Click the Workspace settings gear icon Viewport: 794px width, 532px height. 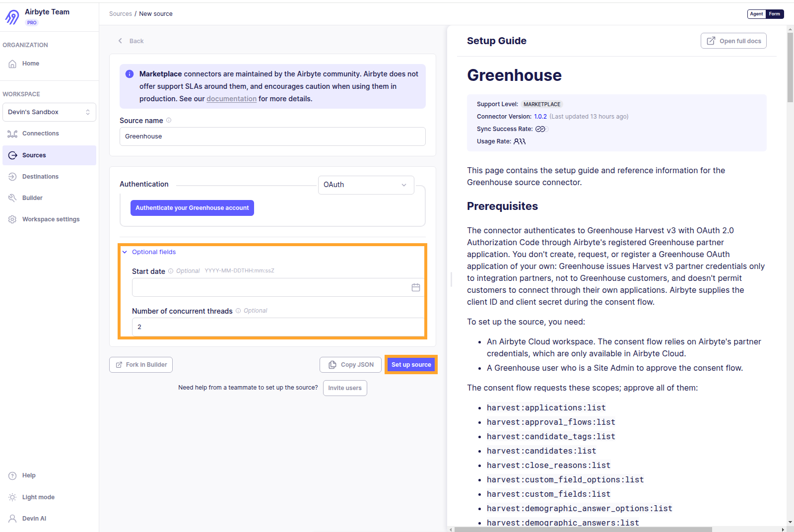12,219
